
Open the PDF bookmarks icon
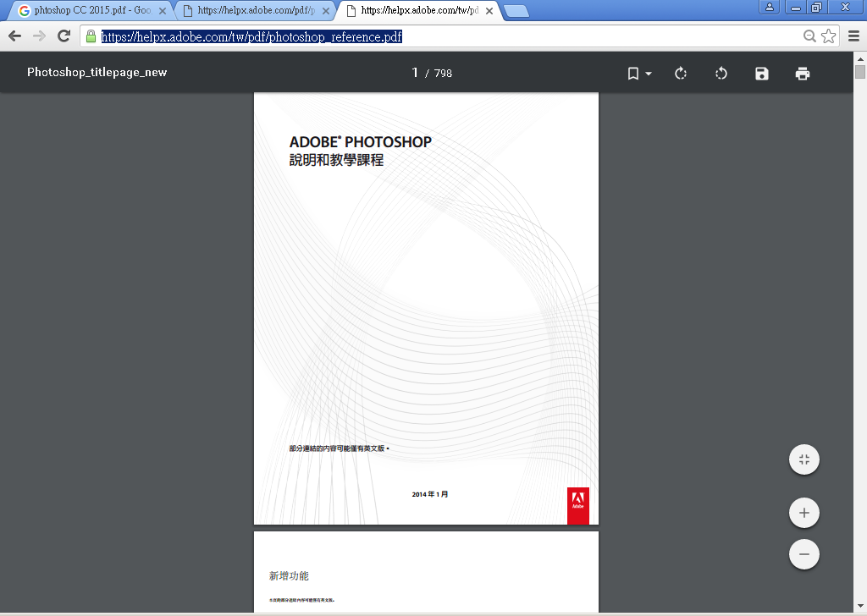click(x=633, y=74)
